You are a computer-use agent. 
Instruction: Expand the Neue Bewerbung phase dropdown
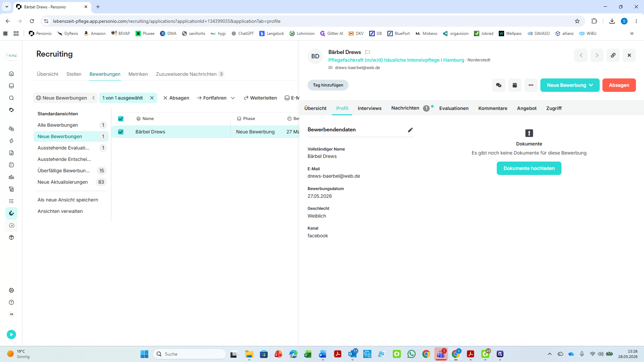click(570, 85)
